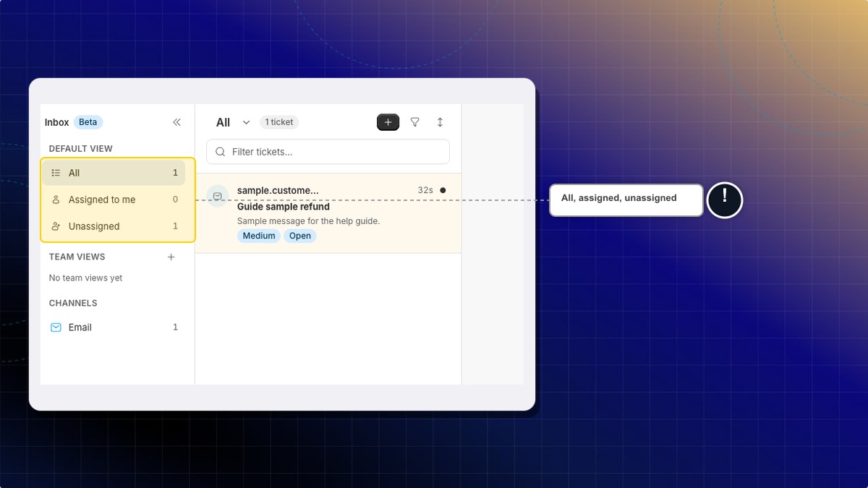Click the new ticket plus button
Screen dimensions: 868x488
388,122
